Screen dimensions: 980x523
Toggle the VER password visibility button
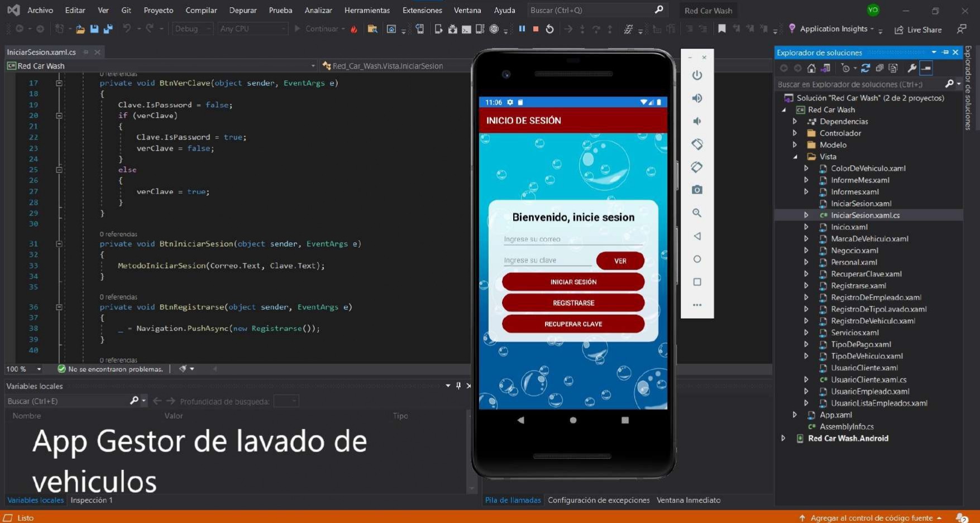(x=620, y=261)
